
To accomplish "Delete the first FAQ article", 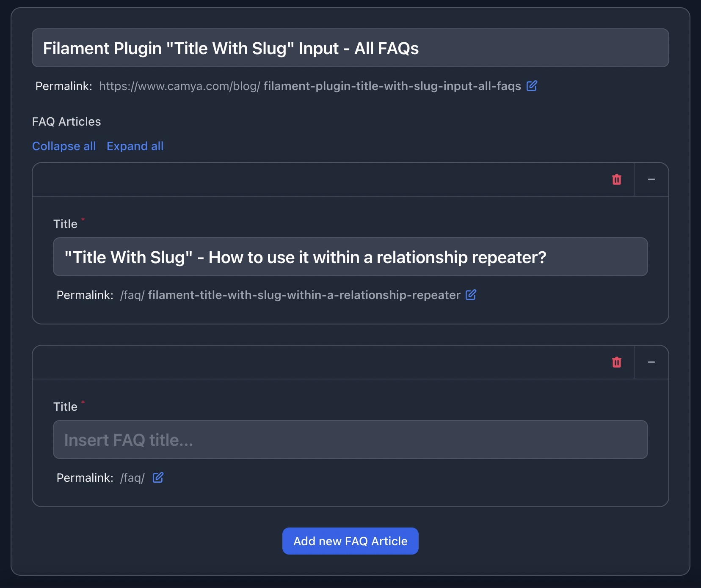I will (617, 179).
